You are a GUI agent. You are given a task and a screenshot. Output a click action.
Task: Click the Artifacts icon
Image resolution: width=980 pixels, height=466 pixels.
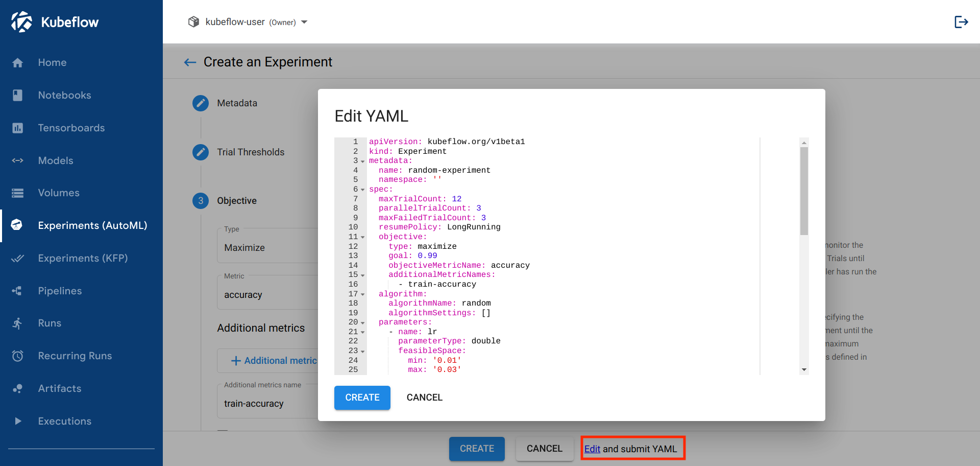click(x=17, y=388)
